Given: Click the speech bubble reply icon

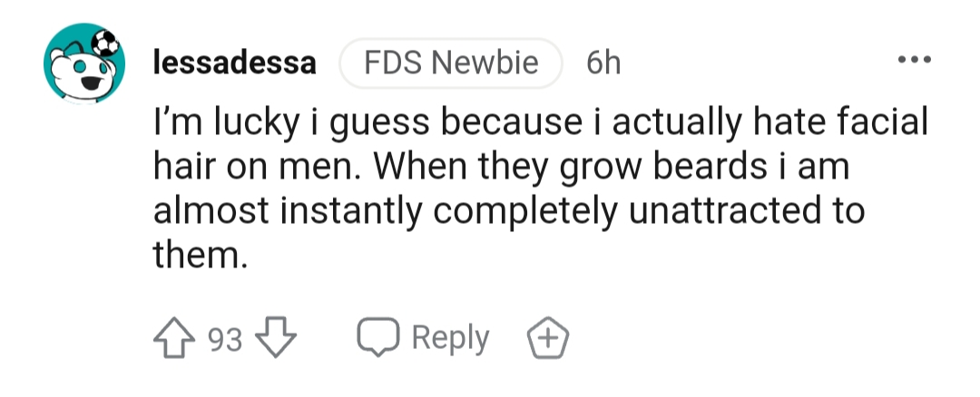Looking at the screenshot, I should 378,337.
